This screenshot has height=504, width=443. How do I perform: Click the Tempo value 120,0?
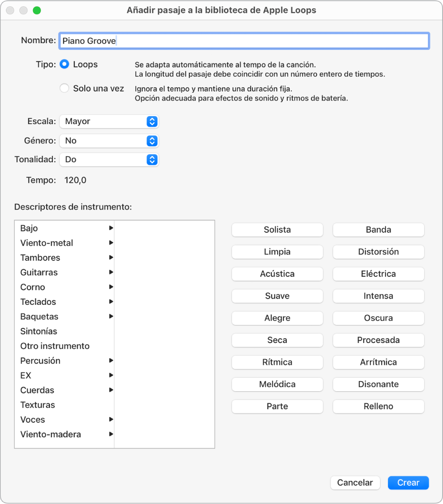76,180
